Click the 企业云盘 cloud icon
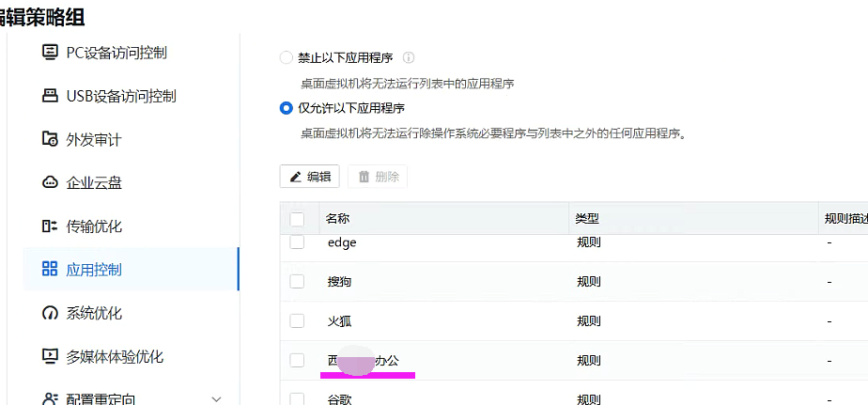 (50, 182)
